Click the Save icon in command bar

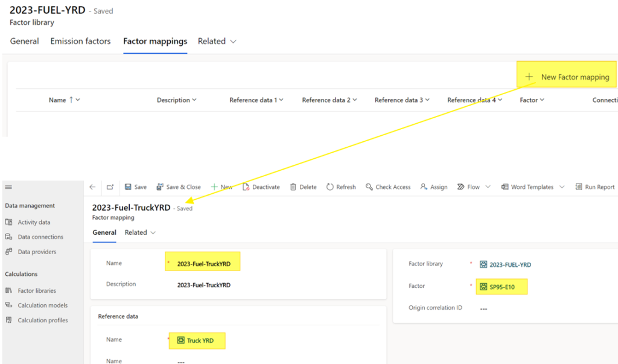click(128, 187)
